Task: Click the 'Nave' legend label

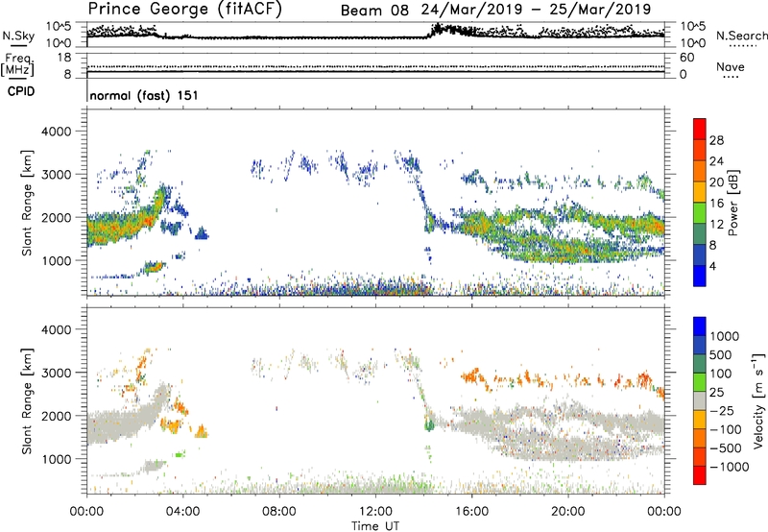Action: [x=731, y=66]
